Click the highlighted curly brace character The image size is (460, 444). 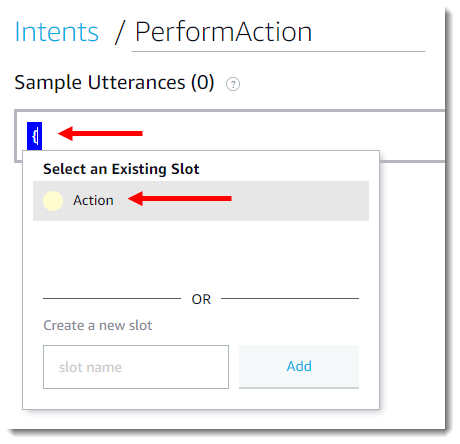[35, 136]
